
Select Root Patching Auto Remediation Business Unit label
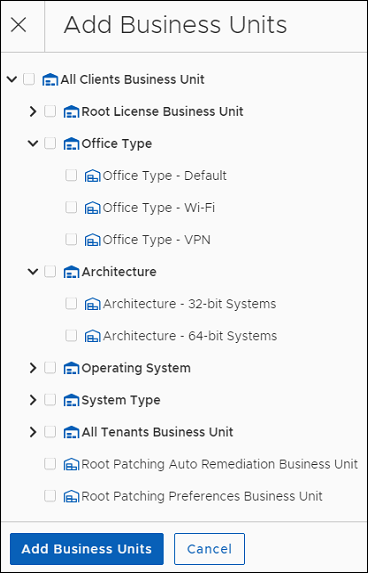point(219,464)
